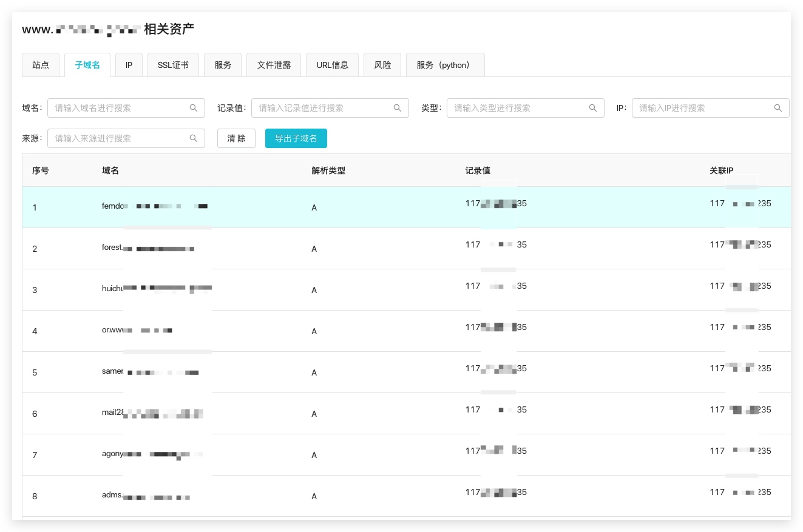Click the 序号 column header
This screenshot has height=532, width=803.
(41, 170)
